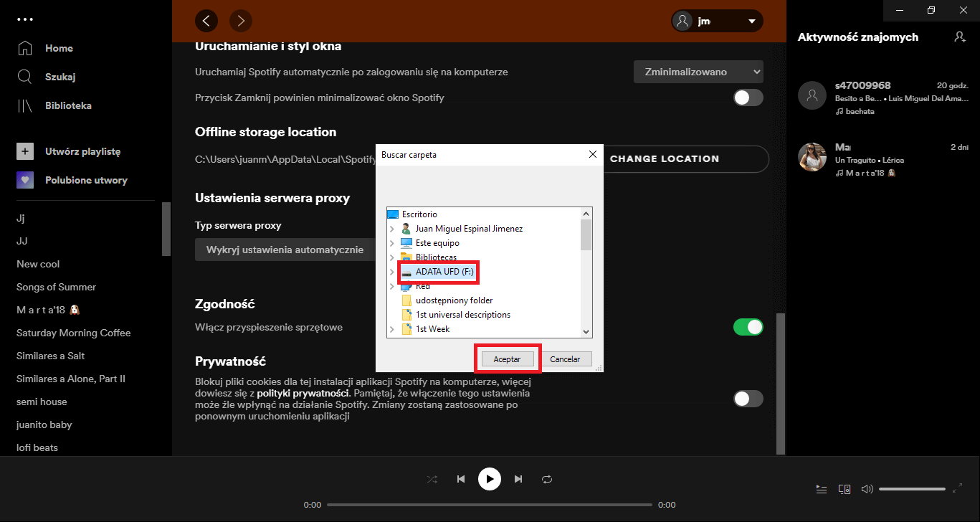Expand the Bibliotecas node
The height and width of the screenshot is (522, 980).
pos(392,257)
